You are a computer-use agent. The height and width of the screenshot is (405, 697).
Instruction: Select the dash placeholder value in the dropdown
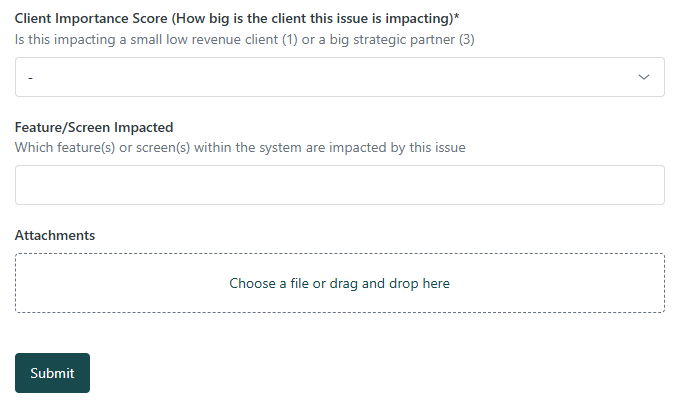[x=30, y=78]
